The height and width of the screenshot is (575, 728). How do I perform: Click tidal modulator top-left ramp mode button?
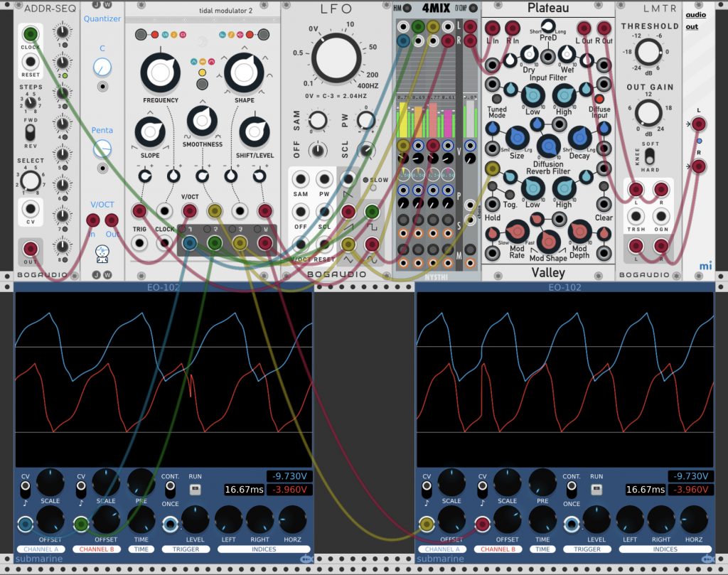click(x=141, y=34)
